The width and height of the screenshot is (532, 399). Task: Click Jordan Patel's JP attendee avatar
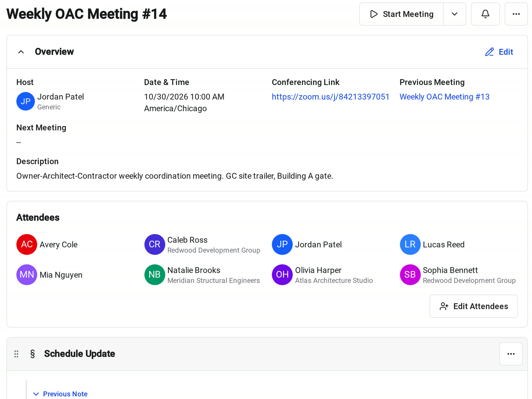(x=282, y=244)
